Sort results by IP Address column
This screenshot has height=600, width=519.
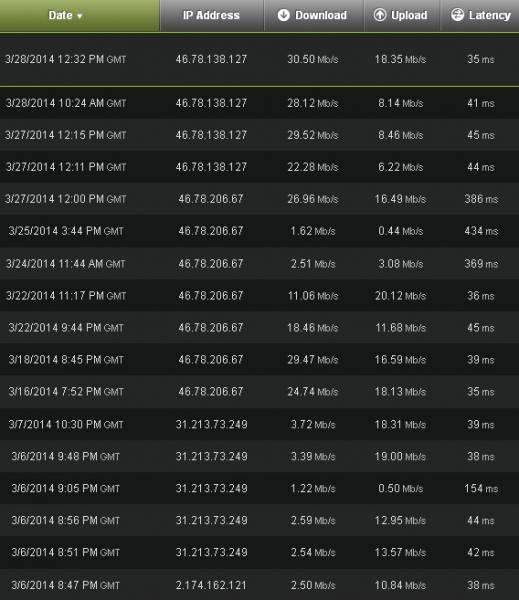point(212,16)
